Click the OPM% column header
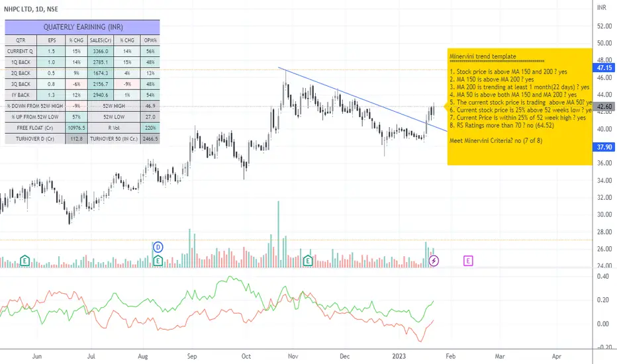Screen dimensions: 617x364 pos(150,40)
